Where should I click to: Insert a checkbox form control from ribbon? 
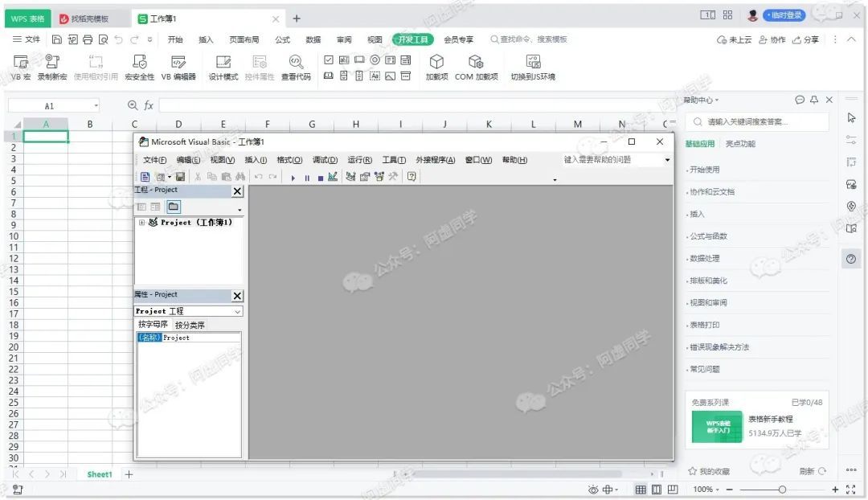point(328,59)
